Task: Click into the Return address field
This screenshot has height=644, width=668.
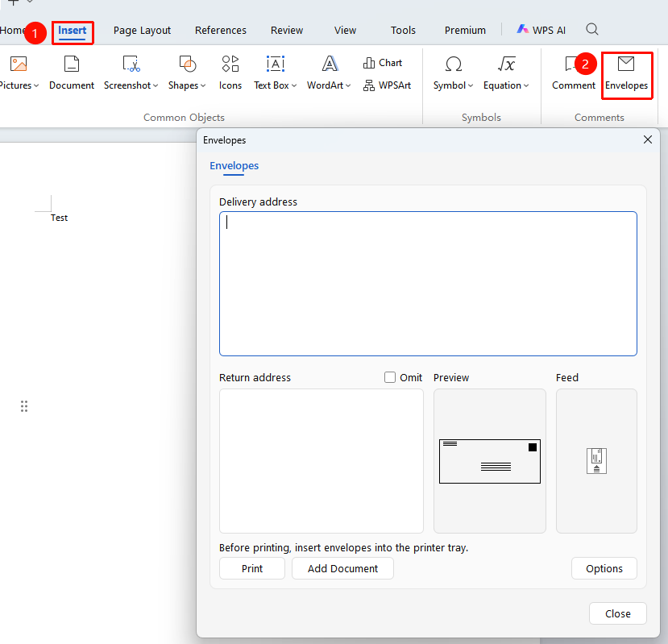Action: (x=322, y=461)
